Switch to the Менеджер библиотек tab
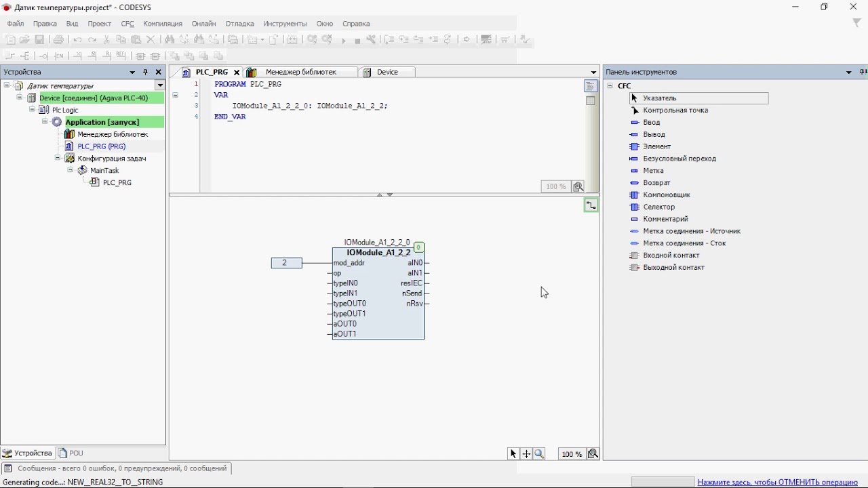Viewport: 868px width, 488px height. [300, 72]
